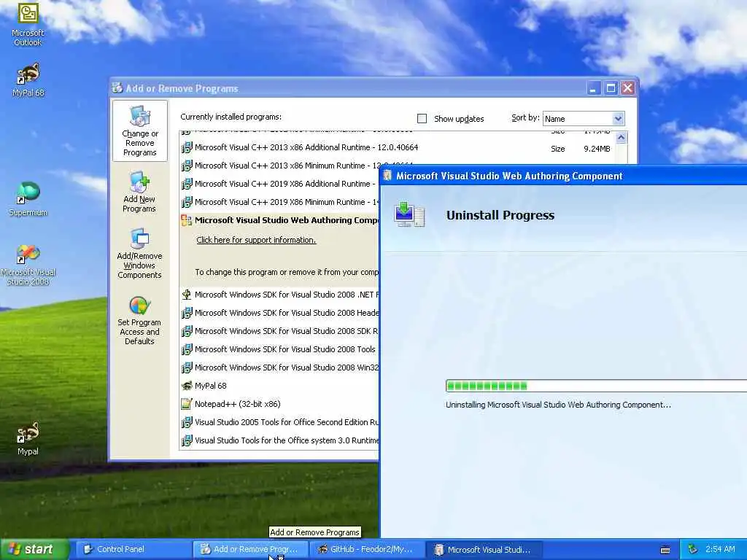Click icon of Visual C++ 2013 x86 Additional Runtime
The image size is (747, 560).
click(x=187, y=147)
